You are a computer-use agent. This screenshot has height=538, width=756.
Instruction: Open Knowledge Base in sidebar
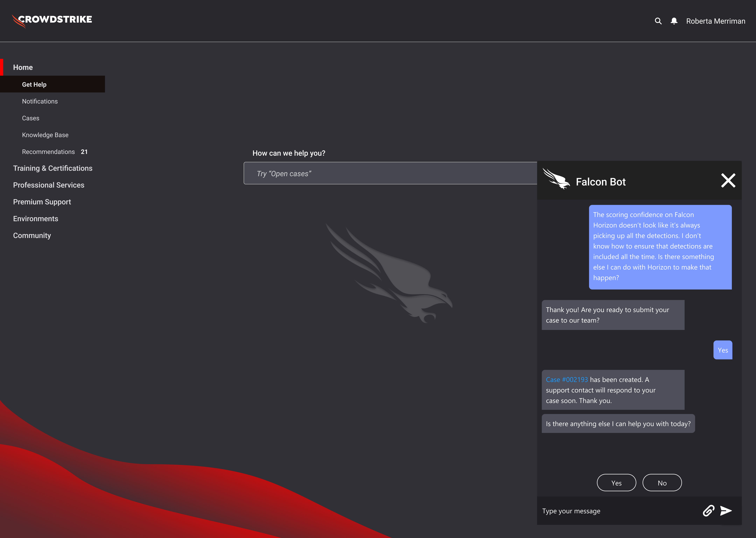(45, 135)
